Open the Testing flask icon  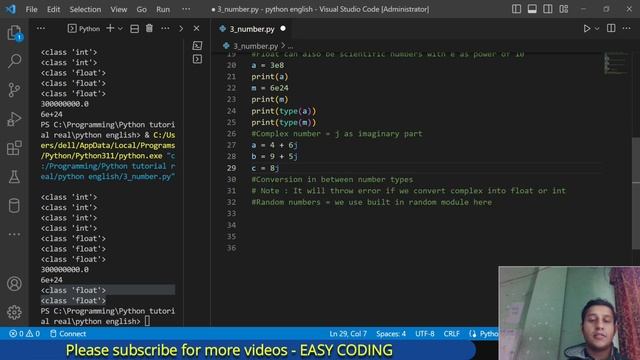coord(14,177)
